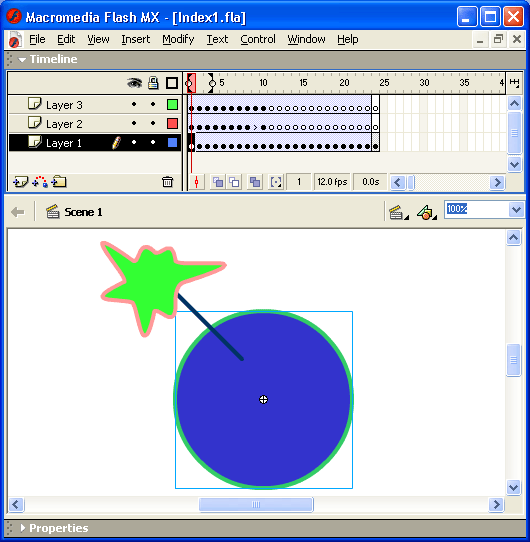The width and height of the screenshot is (530, 542).
Task: Lock Layer 2 via lock column dot
Action: pos(153,123)
